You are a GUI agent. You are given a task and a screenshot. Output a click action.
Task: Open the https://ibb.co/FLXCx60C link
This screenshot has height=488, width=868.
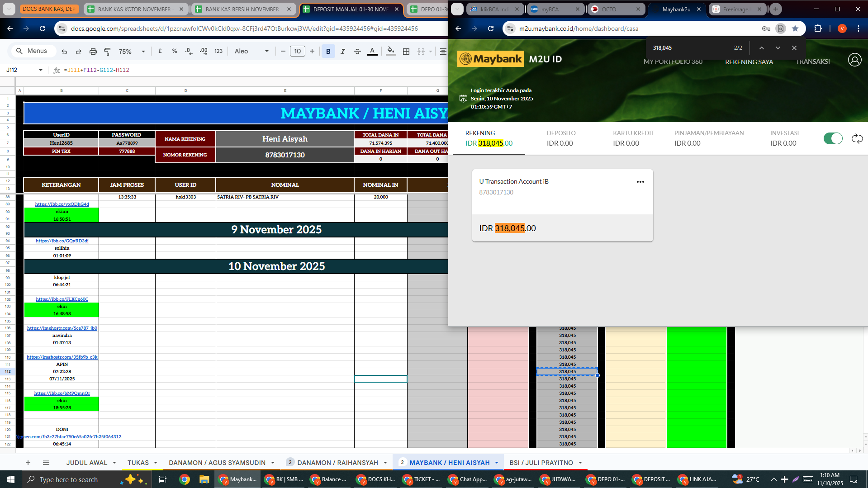[62, 299]
